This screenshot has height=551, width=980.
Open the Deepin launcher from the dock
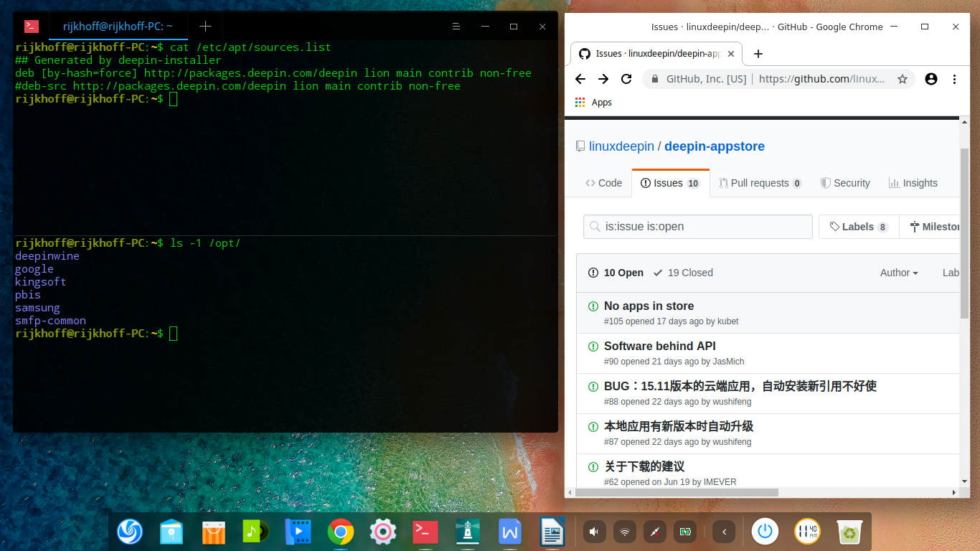[130, 532]
